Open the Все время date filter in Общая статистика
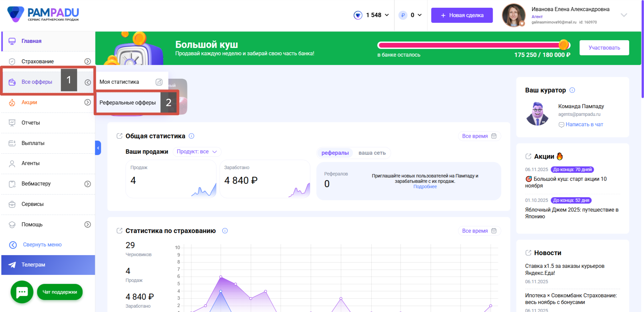Screen dimensions: 644x312 click(x=479, y=136)
